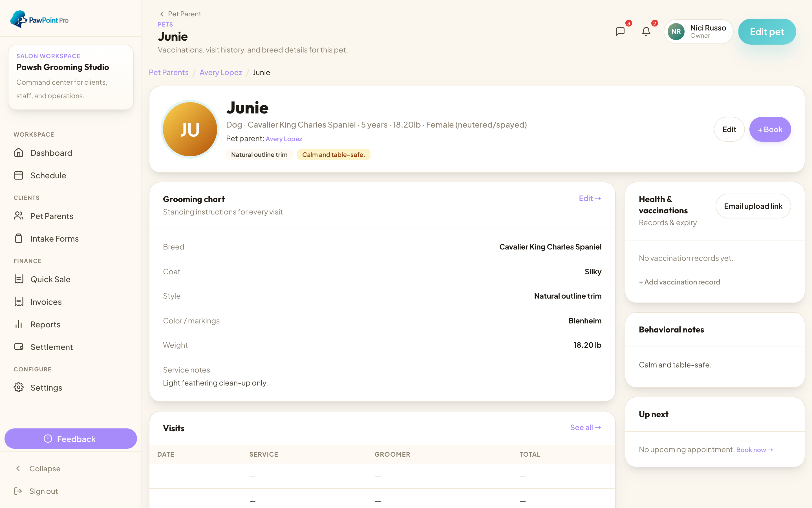Click the Reports bar chart icon
This screenshot has height=508, width=812.
click(19, 324)
